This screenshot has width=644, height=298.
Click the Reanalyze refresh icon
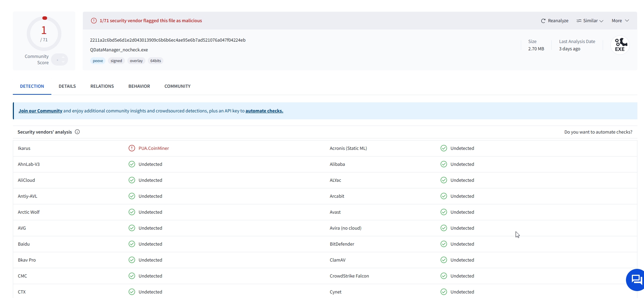pos(543,21)
